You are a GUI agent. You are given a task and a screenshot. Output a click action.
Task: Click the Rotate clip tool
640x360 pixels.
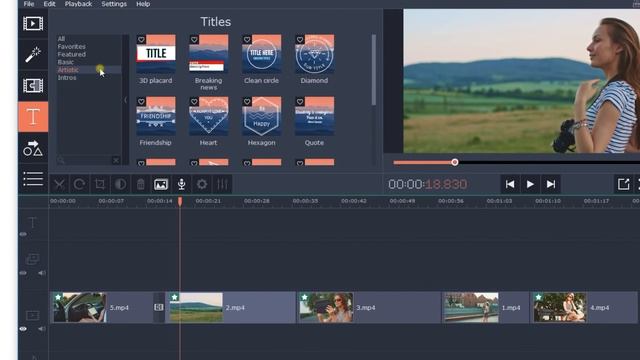tap(80, 184)
